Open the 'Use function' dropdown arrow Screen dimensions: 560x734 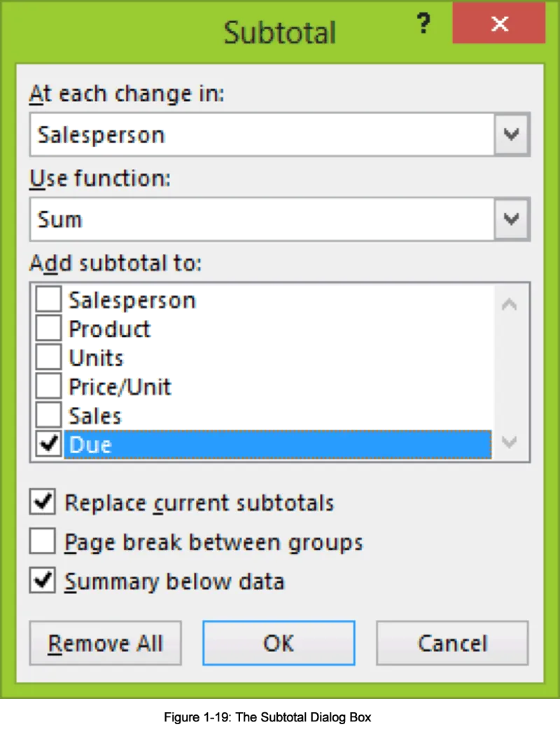[512, 219]
